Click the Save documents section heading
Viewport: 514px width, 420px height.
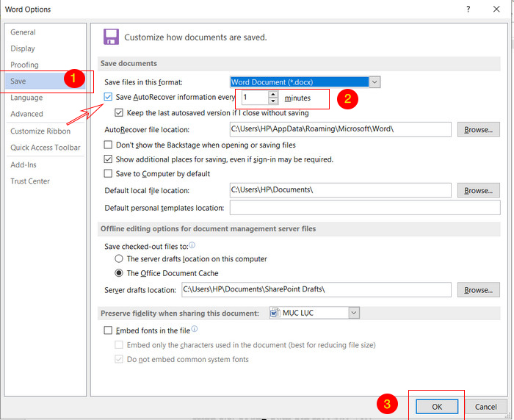pos(128,63)
